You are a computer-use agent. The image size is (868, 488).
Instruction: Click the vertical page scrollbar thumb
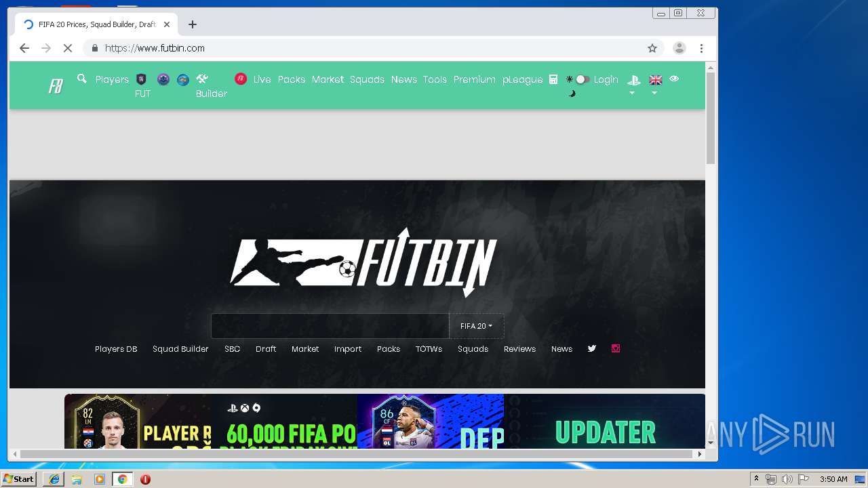(x=711, y=117)
